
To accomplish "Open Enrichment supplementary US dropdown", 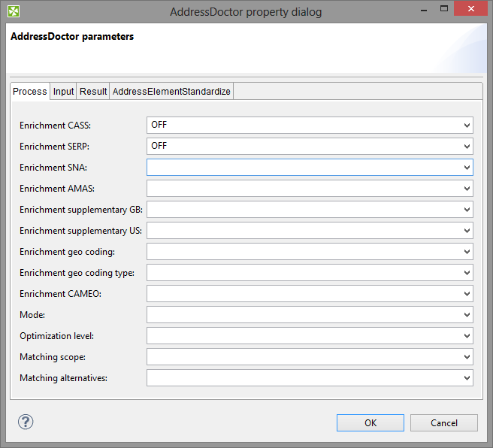I will (x=467, y=230).
